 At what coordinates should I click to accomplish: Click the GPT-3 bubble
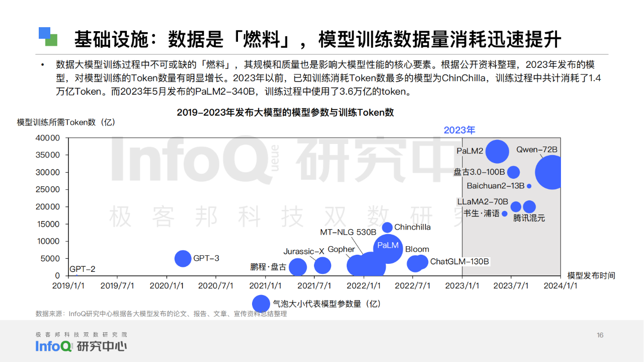click(183, 258)
